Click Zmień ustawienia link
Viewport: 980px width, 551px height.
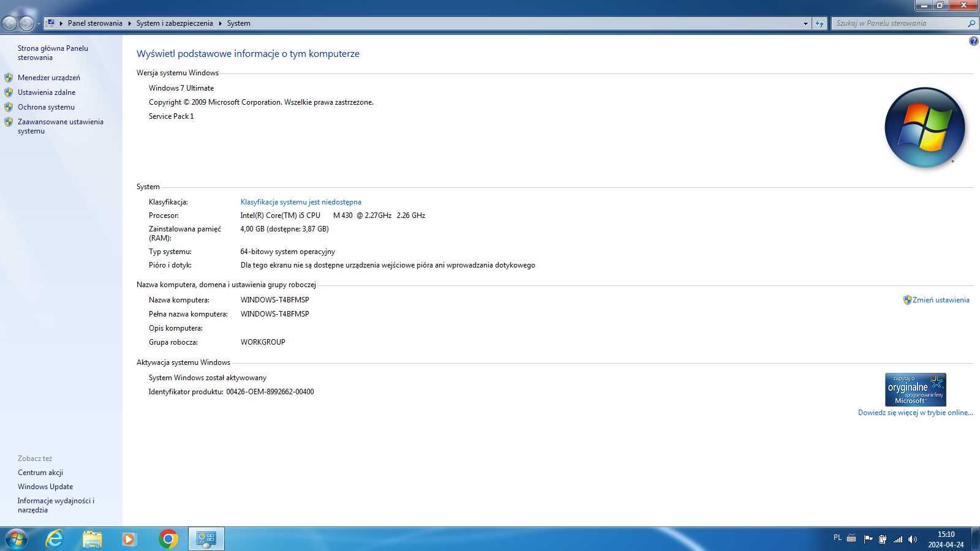pyautogui.click(x=941, y=300)
